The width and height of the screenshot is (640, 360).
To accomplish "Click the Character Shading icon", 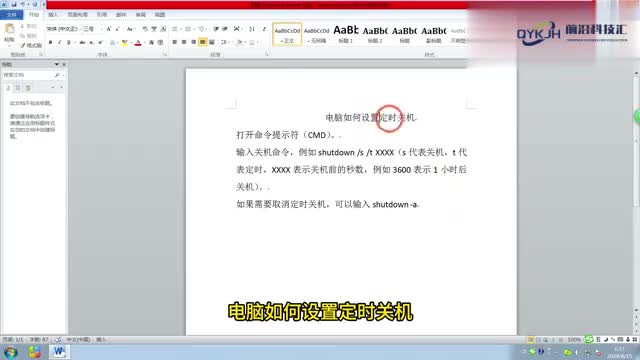I will tap(151, 42).
